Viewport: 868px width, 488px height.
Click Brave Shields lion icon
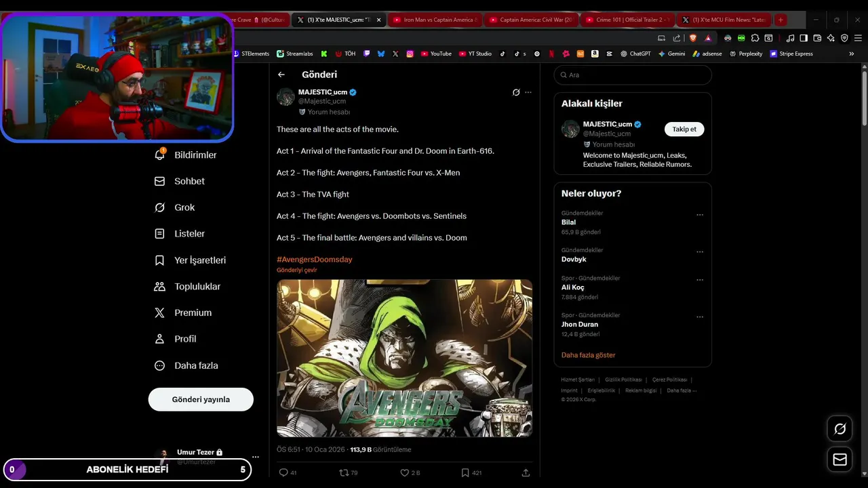(693, 38)
